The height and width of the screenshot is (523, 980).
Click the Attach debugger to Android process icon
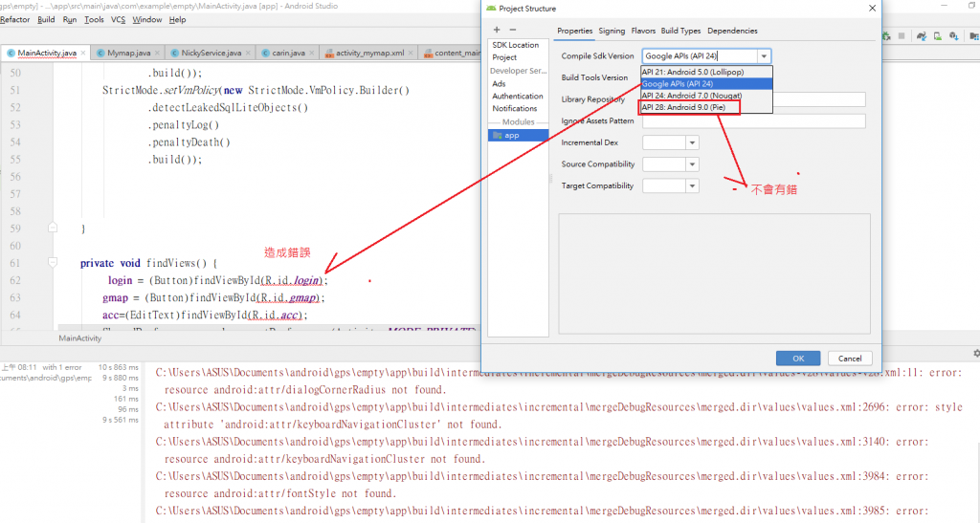click(x=886, y=36)
